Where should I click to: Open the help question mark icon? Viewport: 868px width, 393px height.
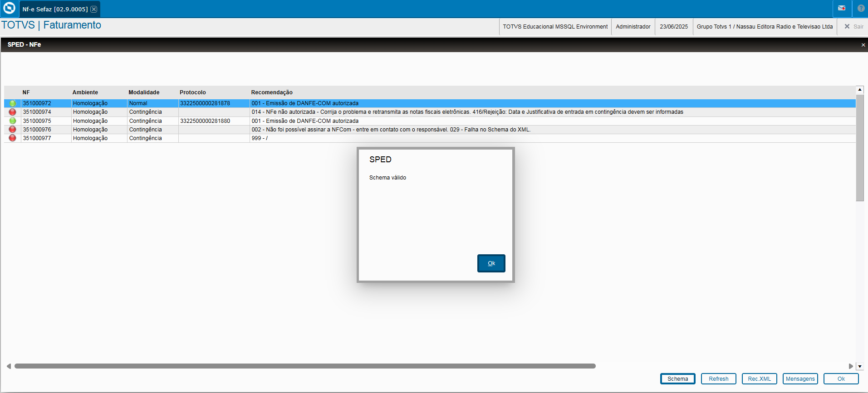pyautogui.click(x=861, y=8)
